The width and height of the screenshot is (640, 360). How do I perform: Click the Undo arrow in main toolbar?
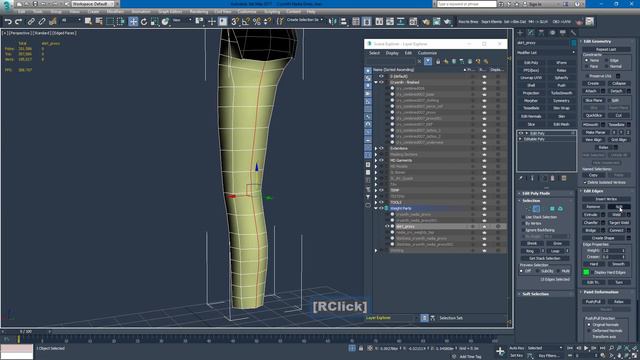click(7, 21)
